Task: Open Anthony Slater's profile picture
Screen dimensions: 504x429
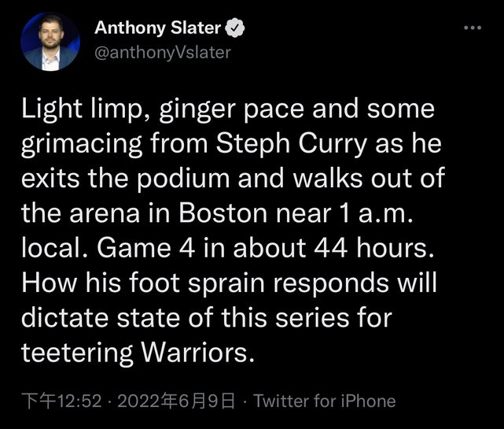Action: pyautogui.click(x=50, y=42)
